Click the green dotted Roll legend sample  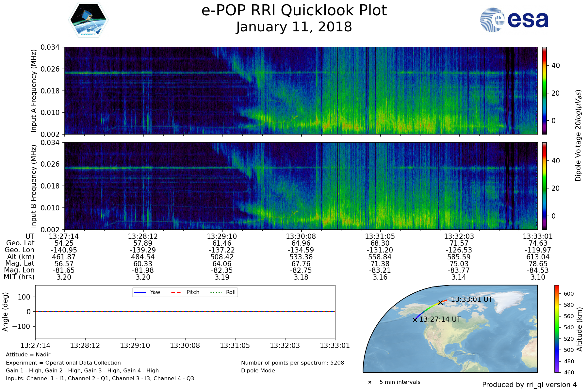pyautogui.click(x=215, y=292)
